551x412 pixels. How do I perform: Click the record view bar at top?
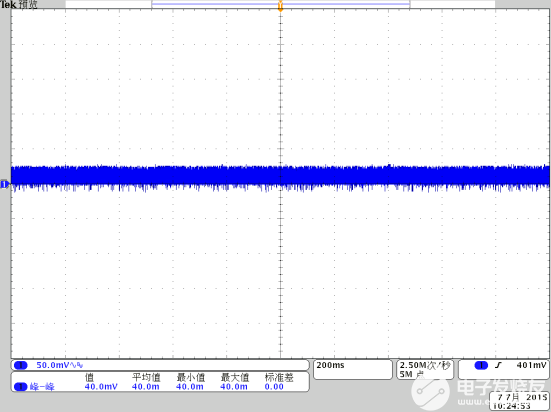[280, 4]
